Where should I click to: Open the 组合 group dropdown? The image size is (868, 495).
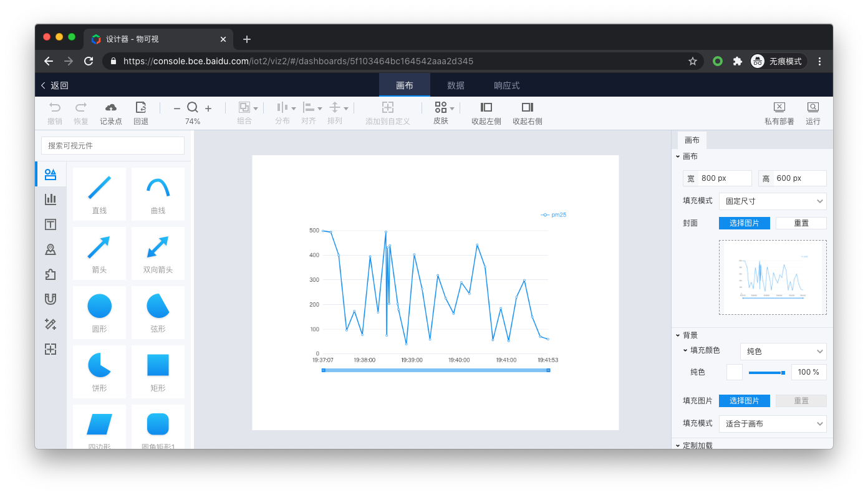click(256, 108)
